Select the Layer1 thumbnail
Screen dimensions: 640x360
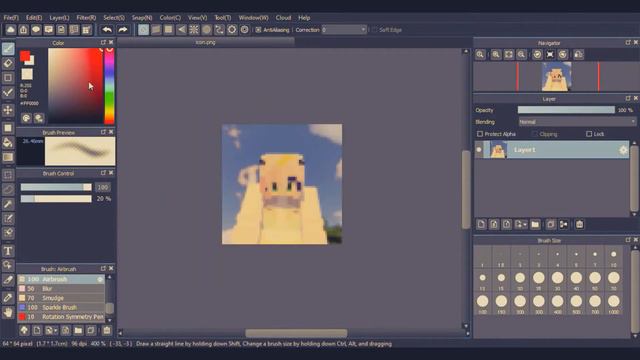tap(498, 150)
